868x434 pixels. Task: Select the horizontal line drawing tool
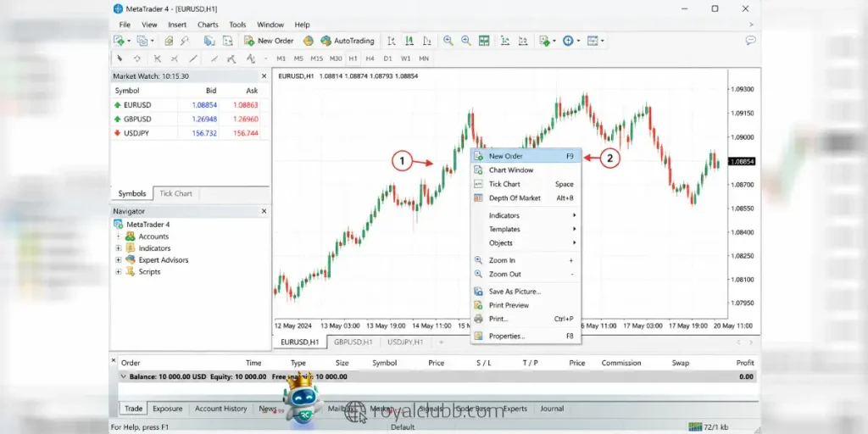pyautogui.click(x=175, y=58)
